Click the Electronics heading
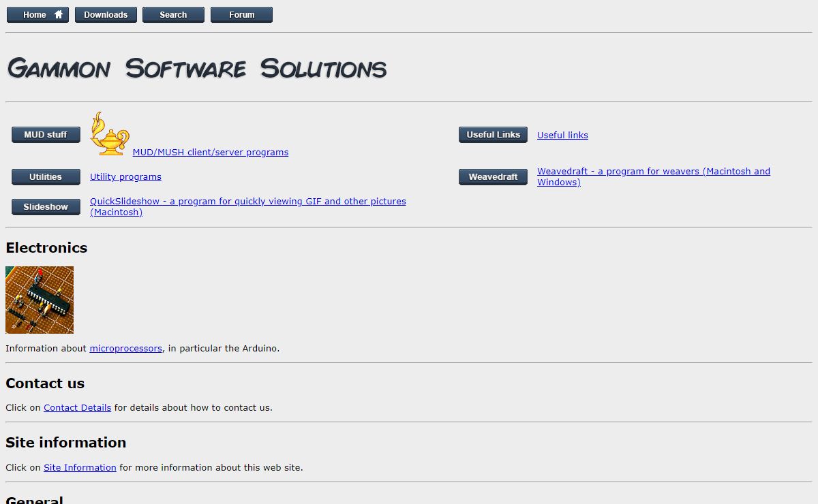The image size is (818, 504). click(x=46, y=248)
